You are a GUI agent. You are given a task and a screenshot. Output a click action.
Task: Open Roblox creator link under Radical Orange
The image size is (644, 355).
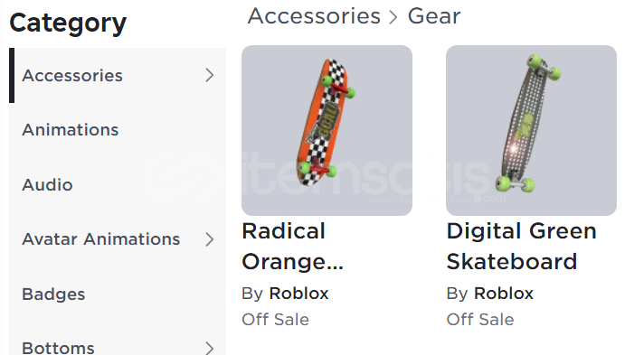(298, 294)
